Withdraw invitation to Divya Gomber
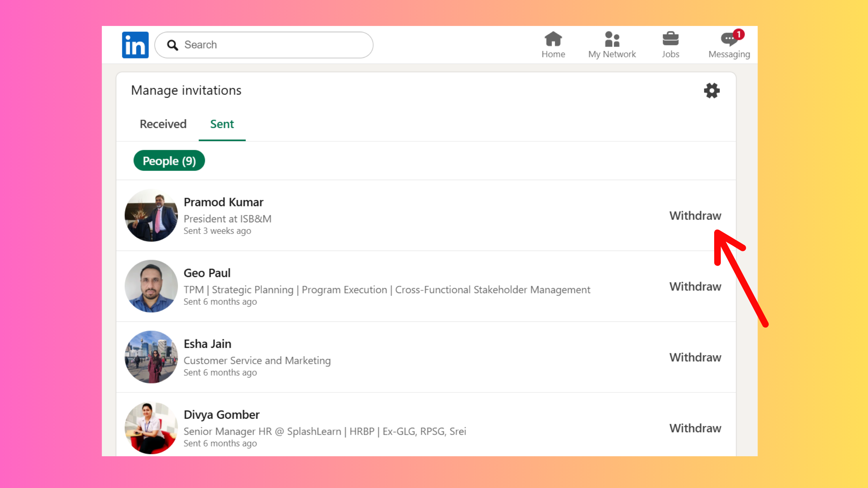This screenshot has width=868, height=488. point(695,428)
